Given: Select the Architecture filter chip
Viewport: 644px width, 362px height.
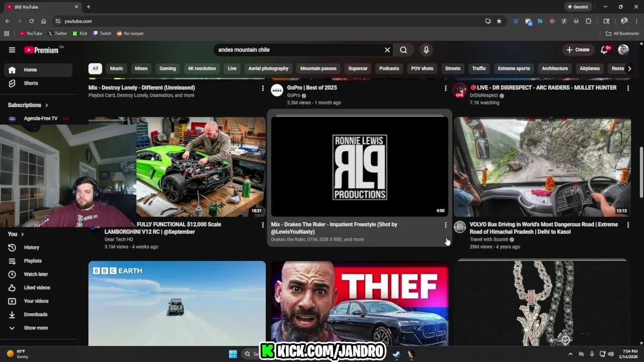Looking at the screenshot, I should [554, 68].
